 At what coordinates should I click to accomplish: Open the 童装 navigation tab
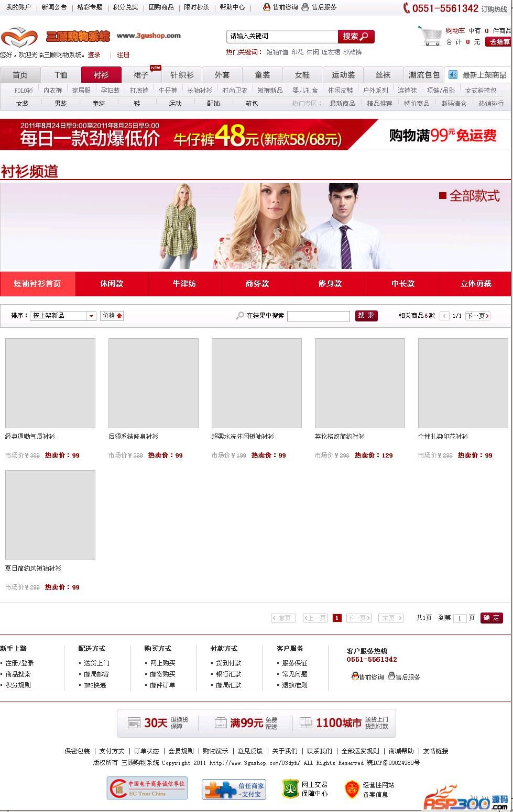263,75
